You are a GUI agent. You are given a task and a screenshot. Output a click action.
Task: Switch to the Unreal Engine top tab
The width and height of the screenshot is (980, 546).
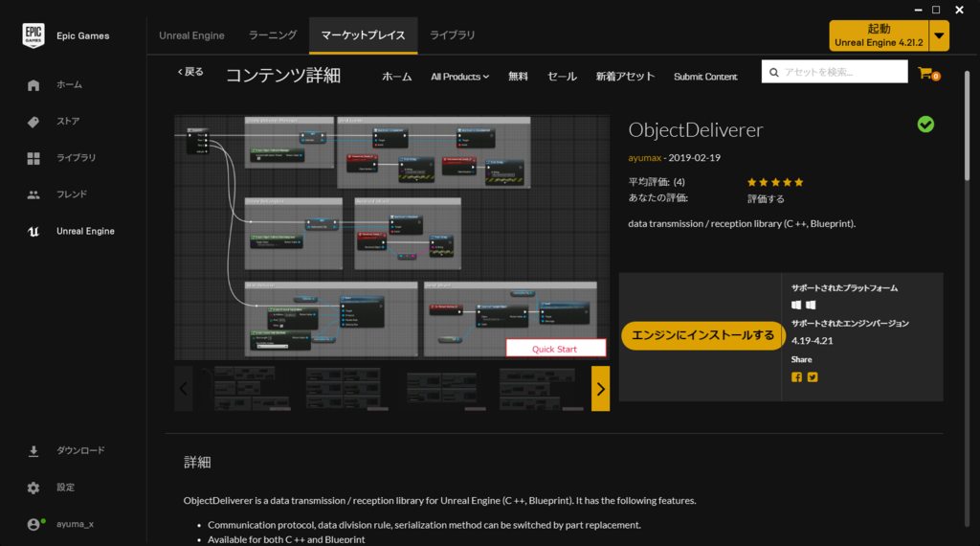click(x=191, y=35)
